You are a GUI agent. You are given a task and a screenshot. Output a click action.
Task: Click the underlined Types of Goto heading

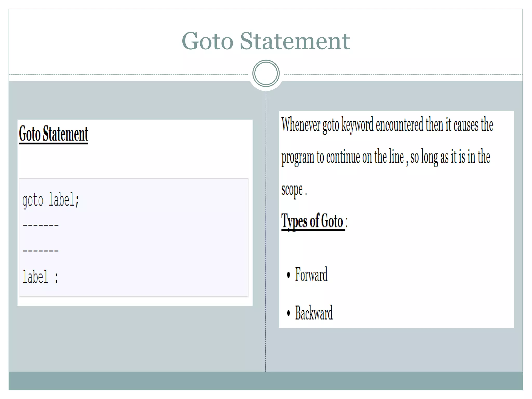[x=312, y=221]
